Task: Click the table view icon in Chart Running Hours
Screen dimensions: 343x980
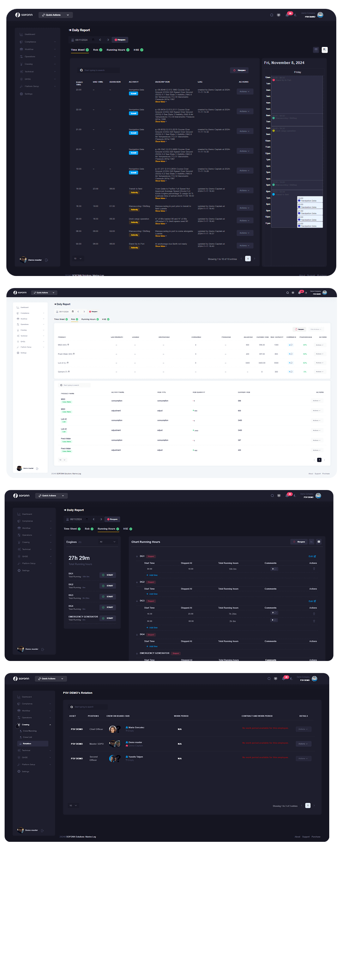Action: (319, 542)
